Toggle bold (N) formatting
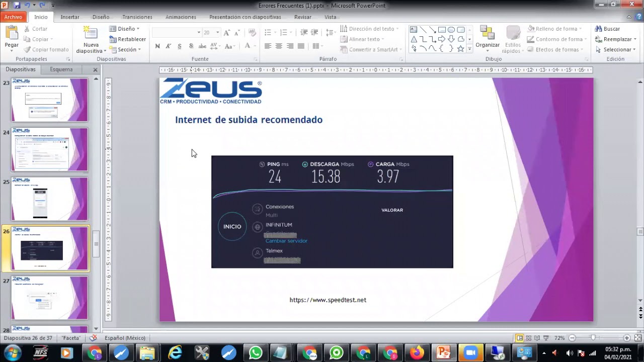The image size is (644, 362). tap(157, 46)
